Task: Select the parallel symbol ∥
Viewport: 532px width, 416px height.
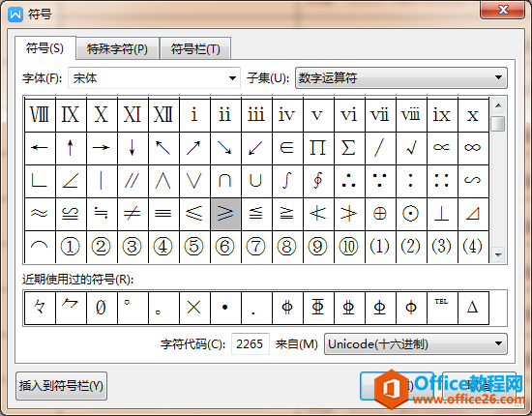Action: (x=133, y=181)
